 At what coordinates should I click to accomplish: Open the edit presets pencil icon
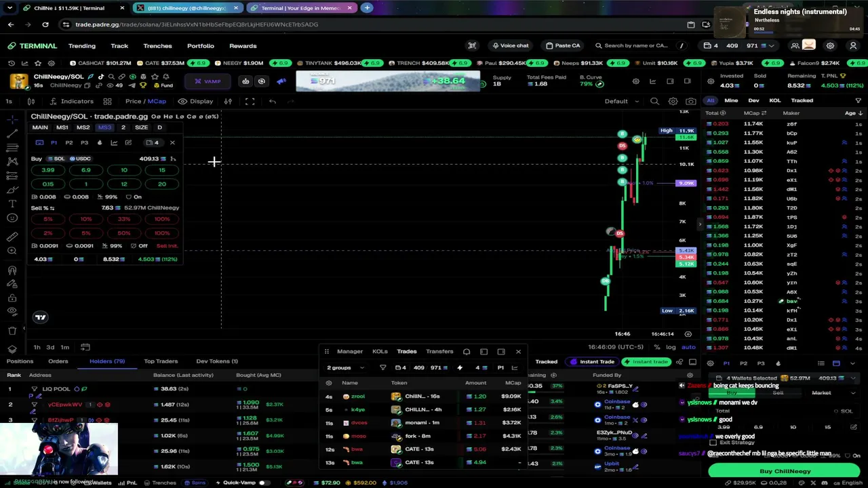(128, 142)
